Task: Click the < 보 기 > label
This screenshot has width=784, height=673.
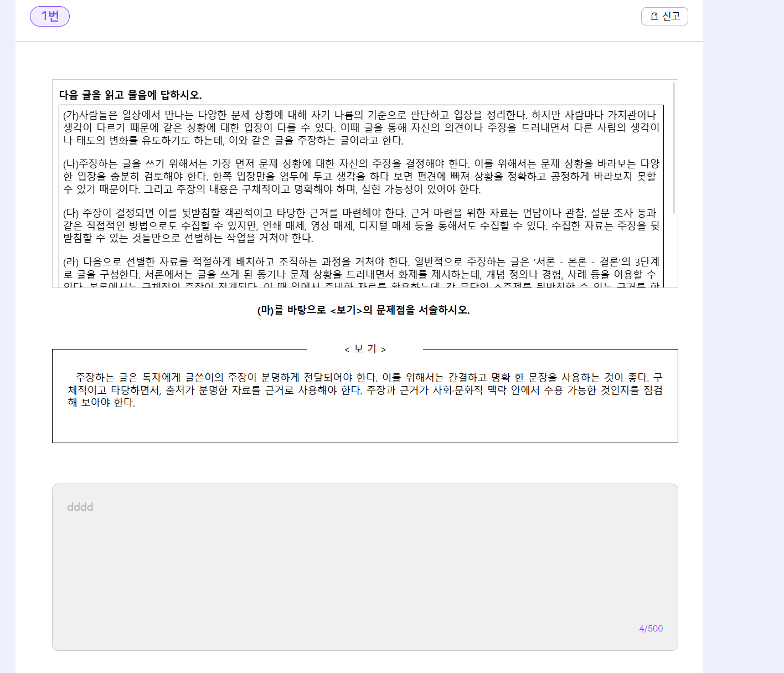Action: pos(365,349)
